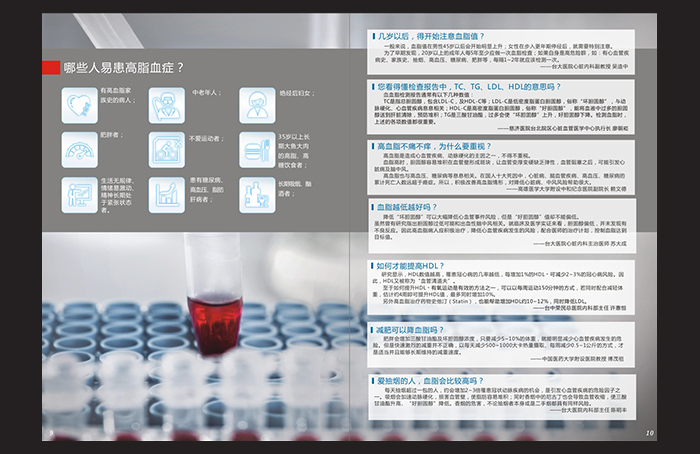Select the bar chart icon beside 患有糖尿病
Image resolution: width=700 pixels, height=454 pixels.
coord(167,195)
